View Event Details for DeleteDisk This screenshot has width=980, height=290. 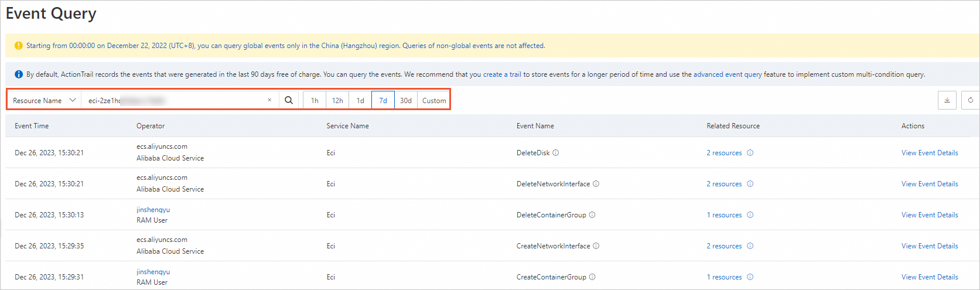click(930, 153)
